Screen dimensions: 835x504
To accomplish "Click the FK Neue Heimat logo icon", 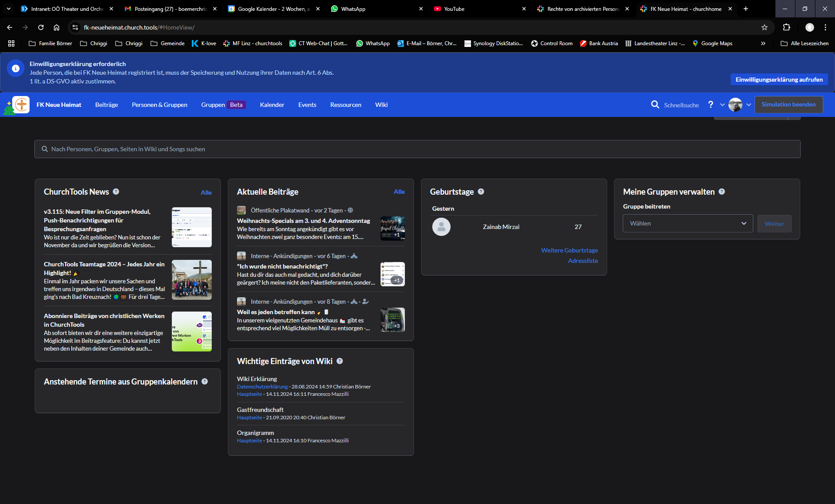I will click(x=21, y=105).
